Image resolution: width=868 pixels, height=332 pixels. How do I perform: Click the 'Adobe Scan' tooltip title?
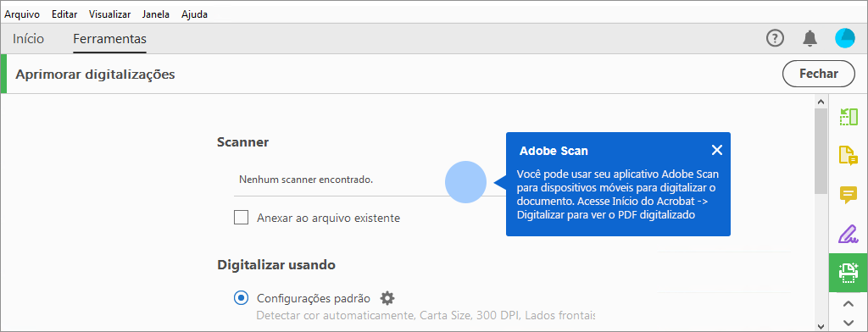(554, 151)
